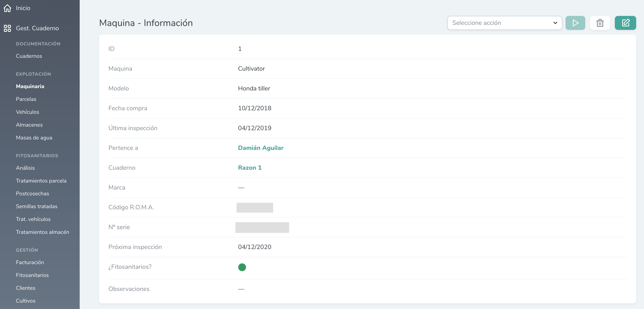Navigate to Vehículos section

point(28,112)
